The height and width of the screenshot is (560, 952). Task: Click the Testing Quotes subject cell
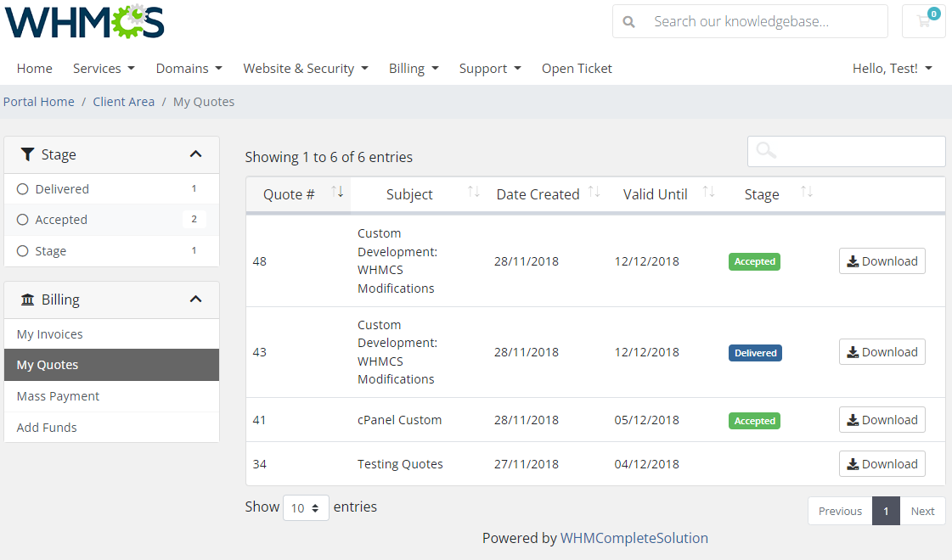400,464
